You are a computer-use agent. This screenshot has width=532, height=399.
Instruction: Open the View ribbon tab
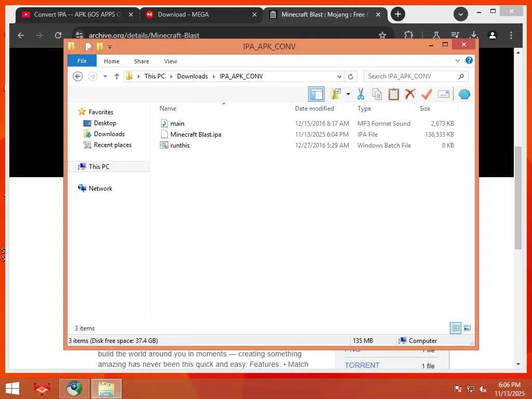[x=170, y=61]
